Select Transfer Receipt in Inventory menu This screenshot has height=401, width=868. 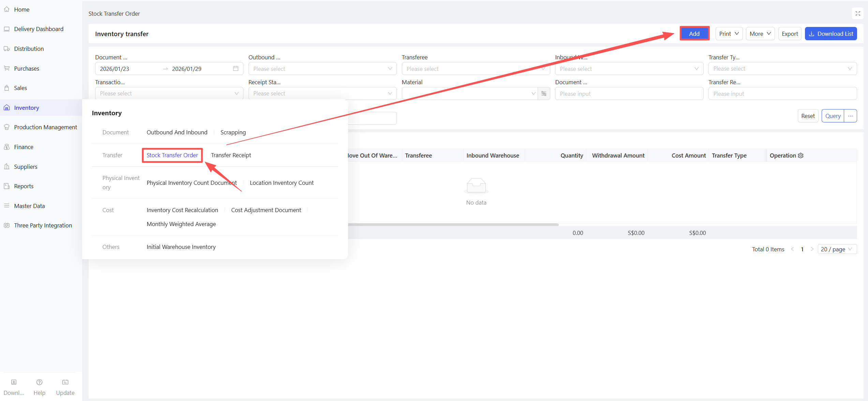[231, 155]
